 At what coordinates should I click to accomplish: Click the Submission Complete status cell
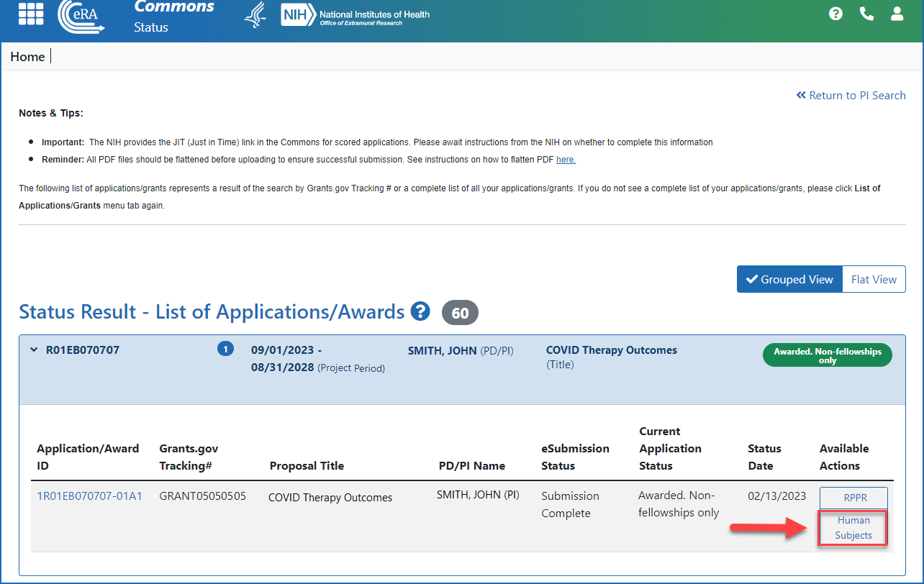tap(570, 504)
